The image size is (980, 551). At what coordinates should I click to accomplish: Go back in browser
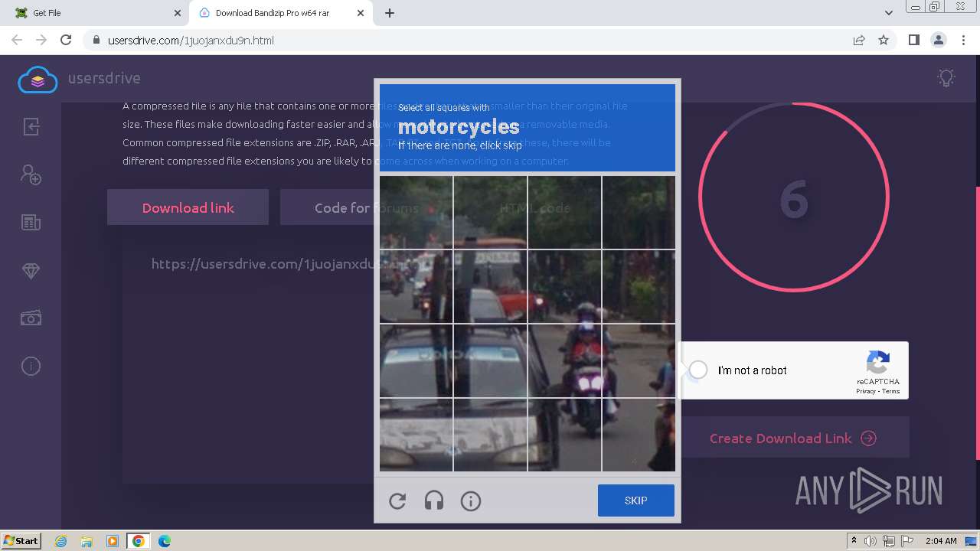coord(17,40)
